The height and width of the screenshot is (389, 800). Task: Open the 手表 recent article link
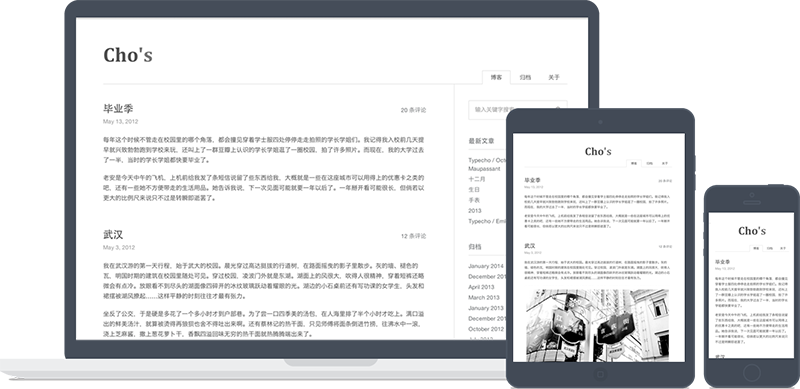474,200
